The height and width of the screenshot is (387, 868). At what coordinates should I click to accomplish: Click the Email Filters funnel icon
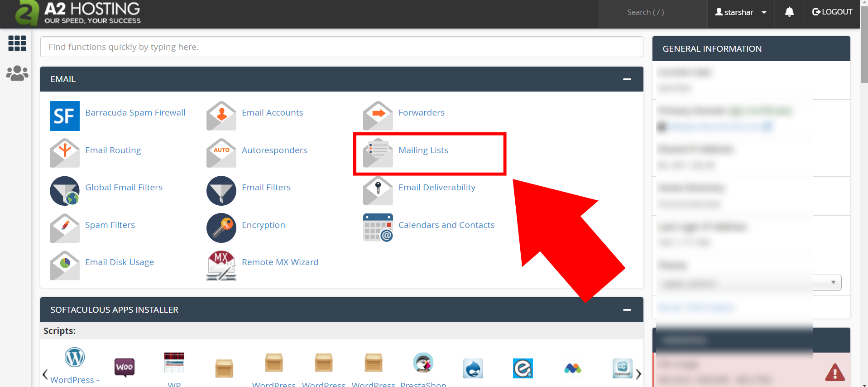tap(221, 191)
